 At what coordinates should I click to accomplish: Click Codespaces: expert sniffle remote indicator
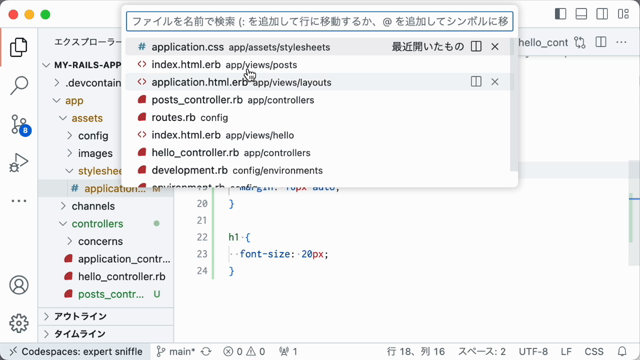[x=76, y=351]
